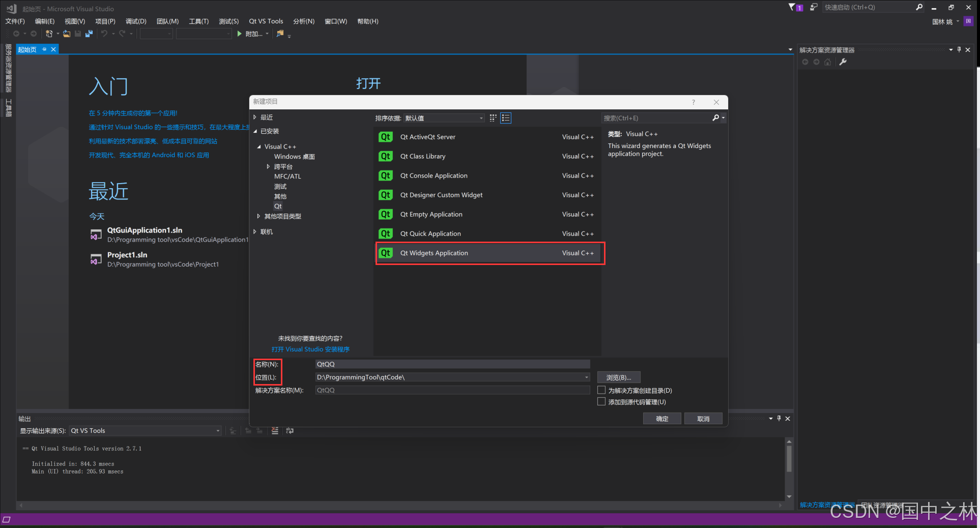Click the Project1.sln solution icon
980x528 pixels.
[96, 259]
